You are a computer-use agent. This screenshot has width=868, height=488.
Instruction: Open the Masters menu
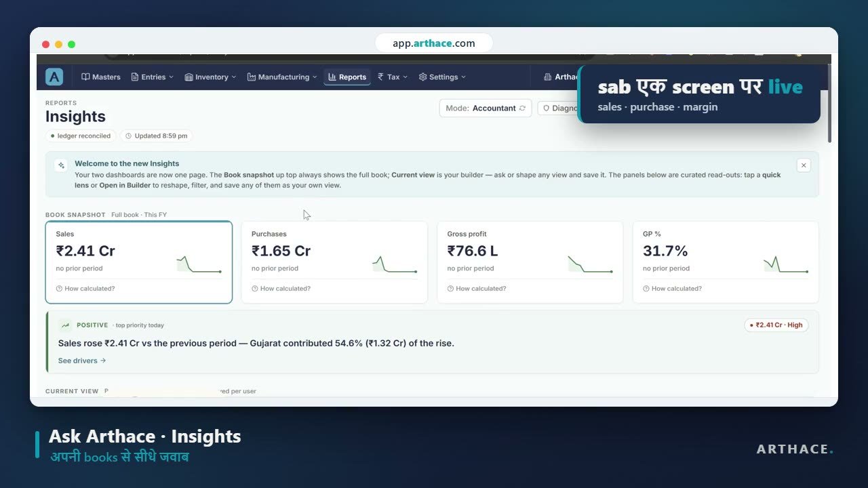click(x=101, y=77)
